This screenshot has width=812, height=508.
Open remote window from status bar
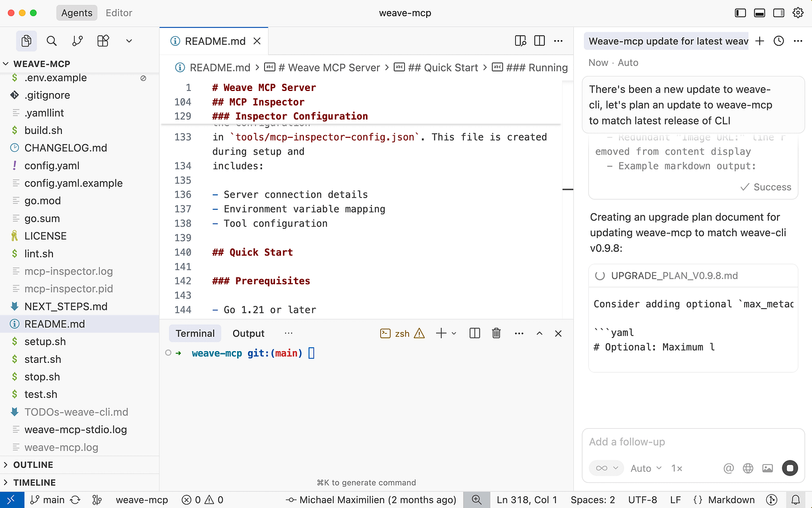click(x=12, y=500)
